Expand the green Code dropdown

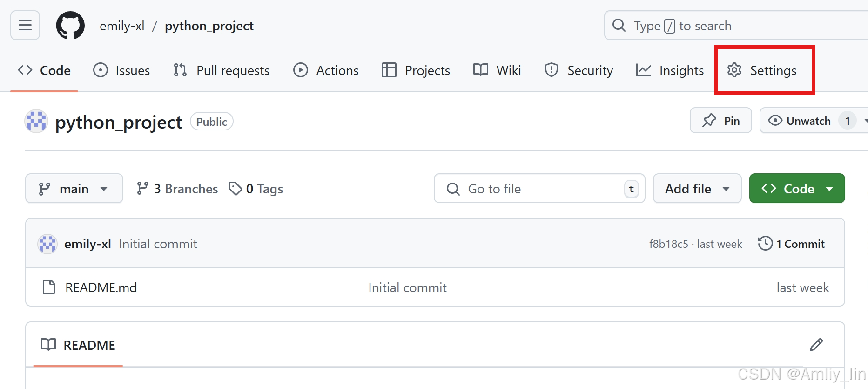pyautogui.click(x=797, y=189)
